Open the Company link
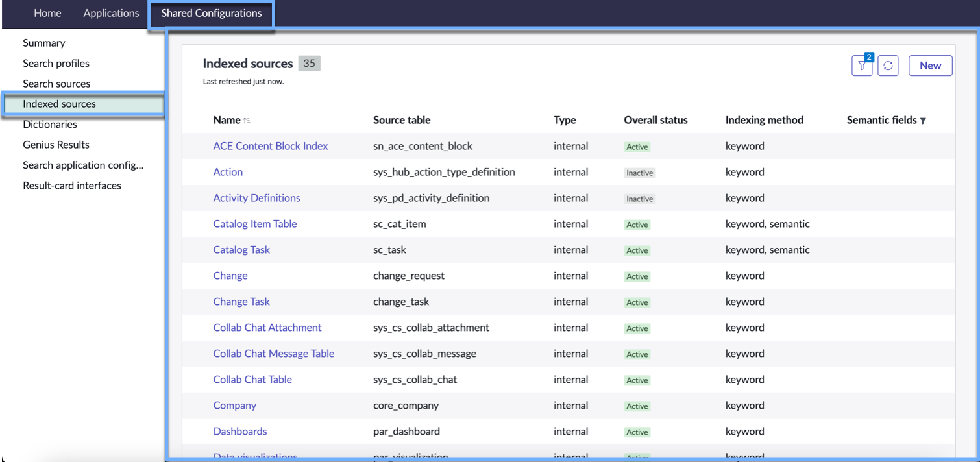 pos(235,406)
